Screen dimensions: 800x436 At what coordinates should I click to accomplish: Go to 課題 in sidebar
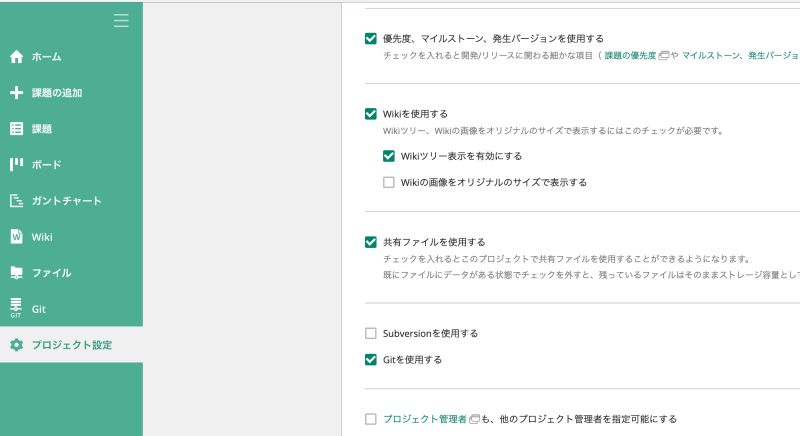point(71,129)
